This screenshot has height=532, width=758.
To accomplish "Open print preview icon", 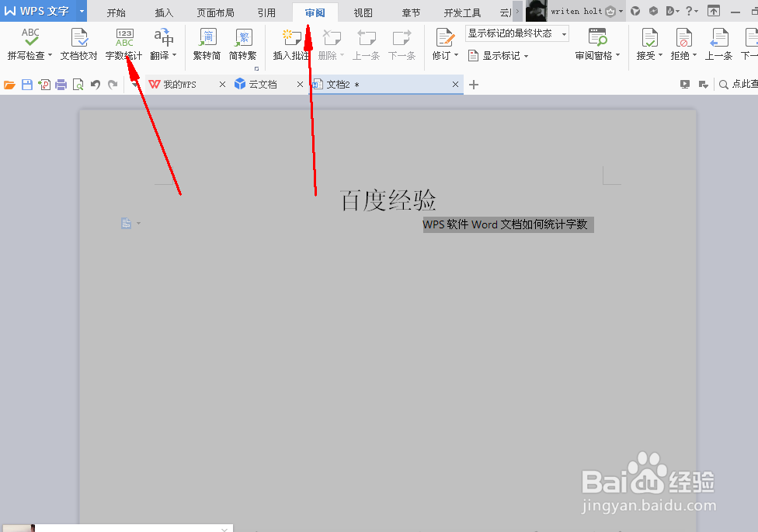I will (78, 85).
